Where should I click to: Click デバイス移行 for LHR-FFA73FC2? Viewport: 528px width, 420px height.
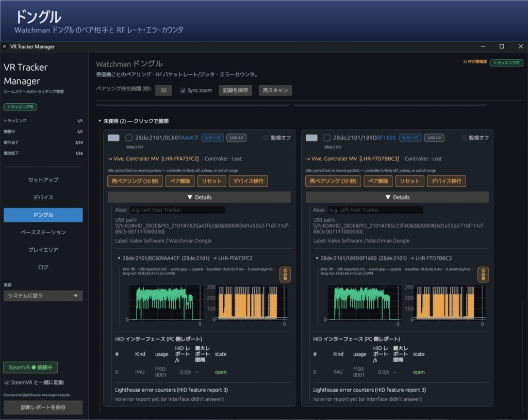tap(248, 181)
